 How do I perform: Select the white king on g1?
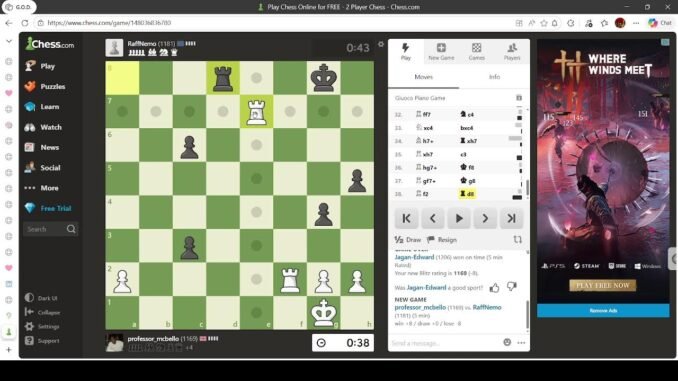coord(323,313)
